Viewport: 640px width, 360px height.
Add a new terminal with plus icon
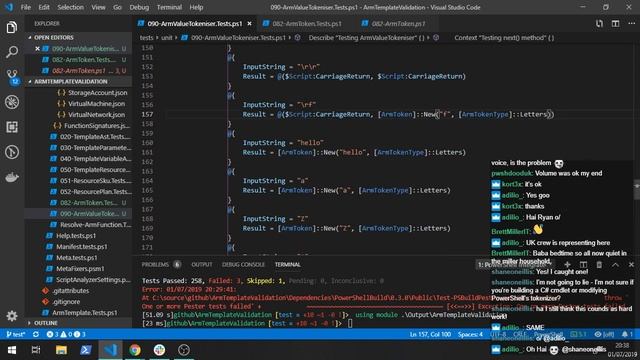567,264
